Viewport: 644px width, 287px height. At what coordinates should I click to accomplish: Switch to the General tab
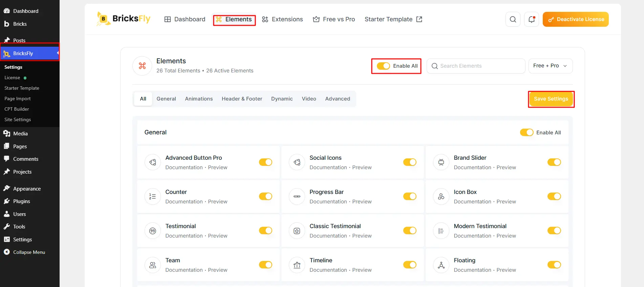coord(166,99)
